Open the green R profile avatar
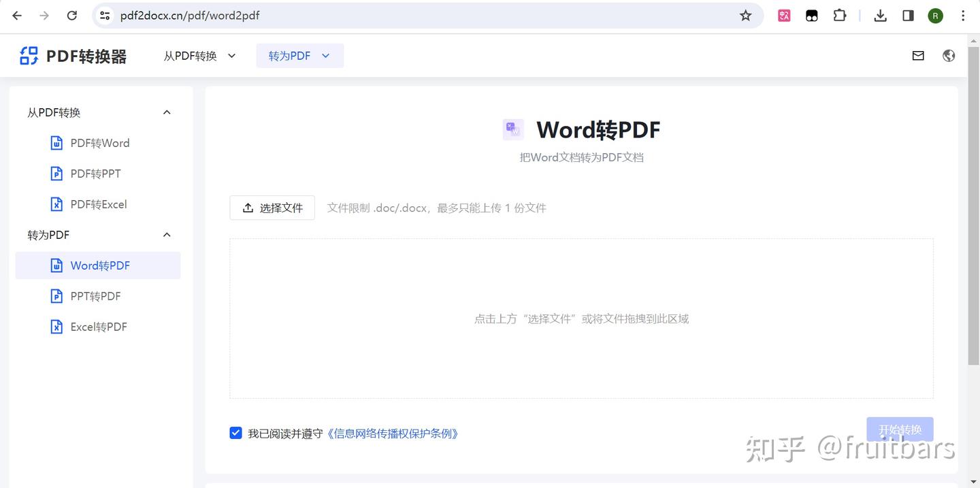Screen dimensions: 980x488 (x=936, y=16)
